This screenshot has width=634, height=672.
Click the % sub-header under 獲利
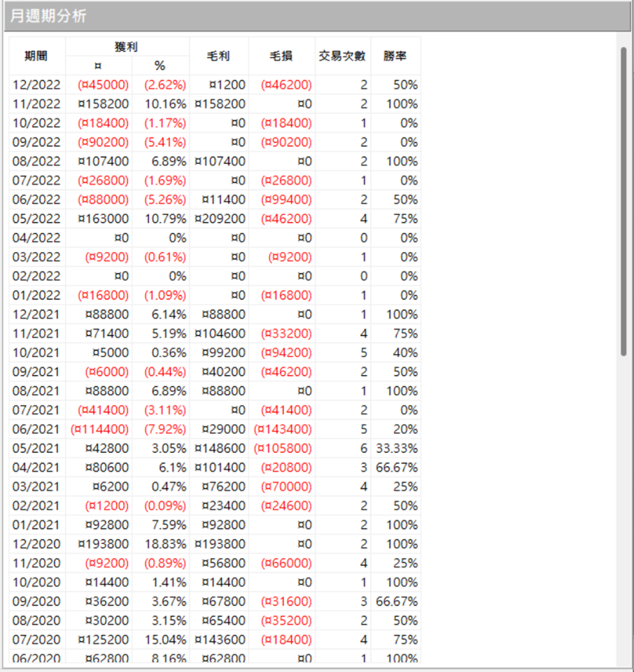pos(160,66)
